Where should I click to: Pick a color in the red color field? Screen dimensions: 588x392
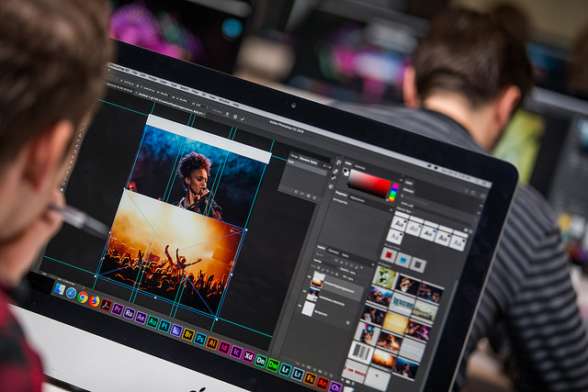point(369,184)
